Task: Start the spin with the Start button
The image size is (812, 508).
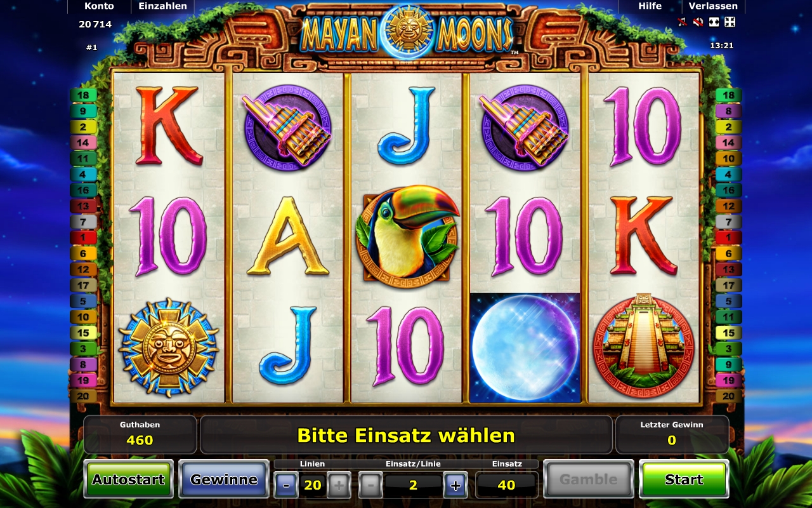Action: [684, 479]
